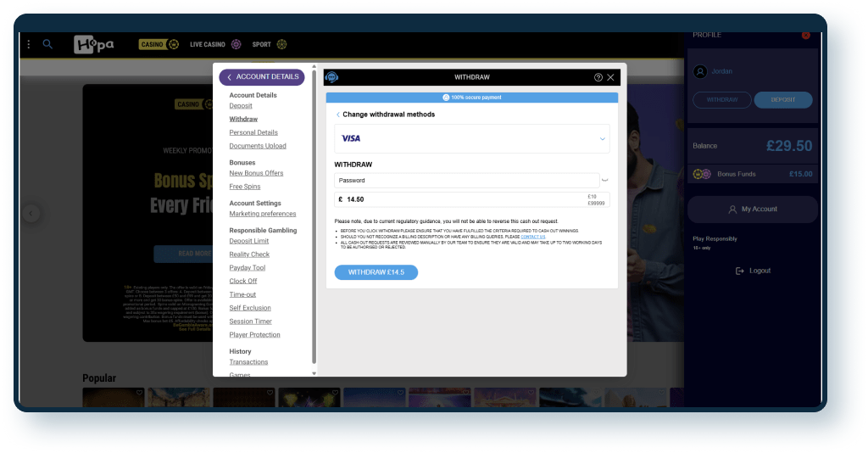Expand the VISA payment method dropdown
Screen dimensions: 868x453
tap(603, 138)
